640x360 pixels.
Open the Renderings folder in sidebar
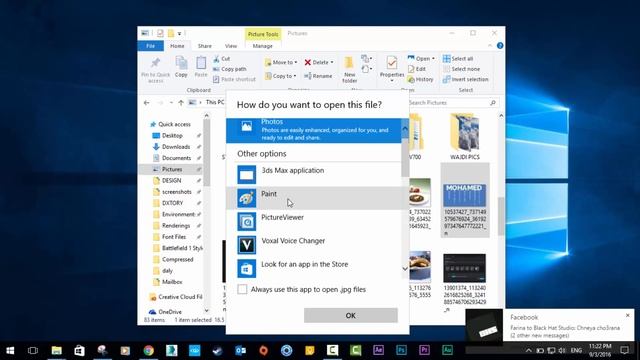pos(176,226)
